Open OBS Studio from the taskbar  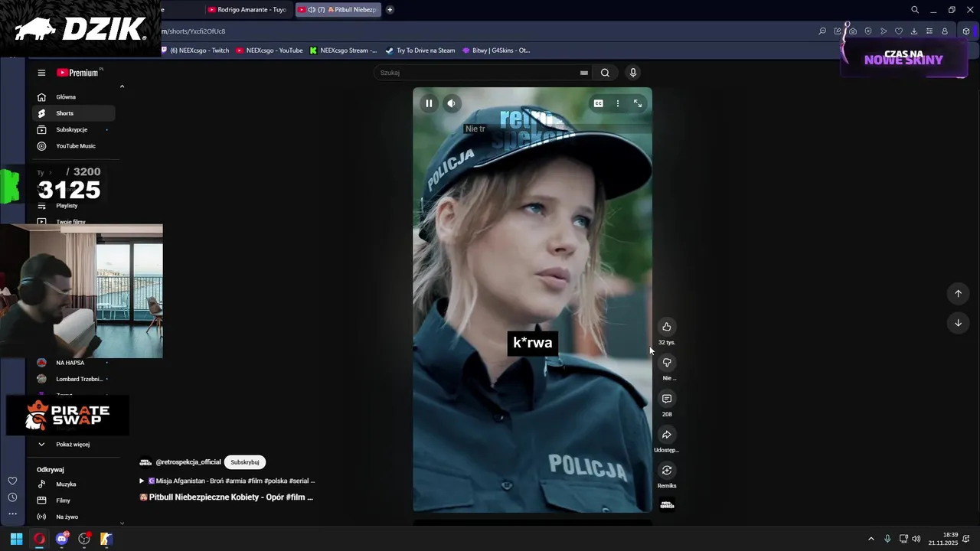point(84,539)
